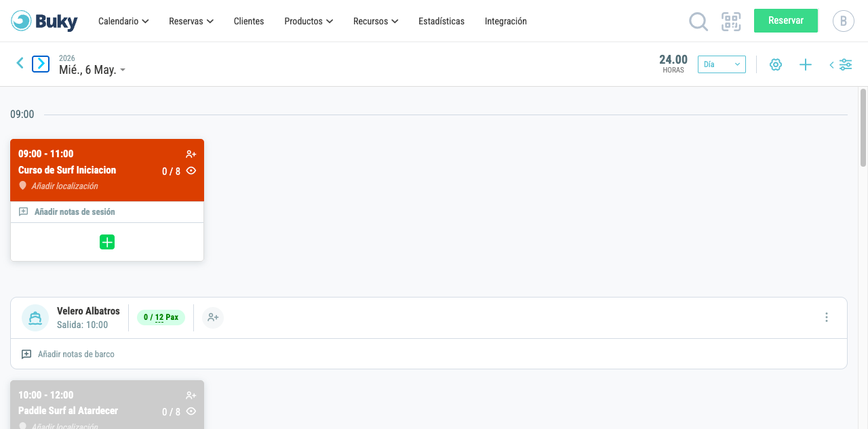Click location pin on Curso de Surf card
The height and width of the screenshot is (429, 868).
(22, 186)
